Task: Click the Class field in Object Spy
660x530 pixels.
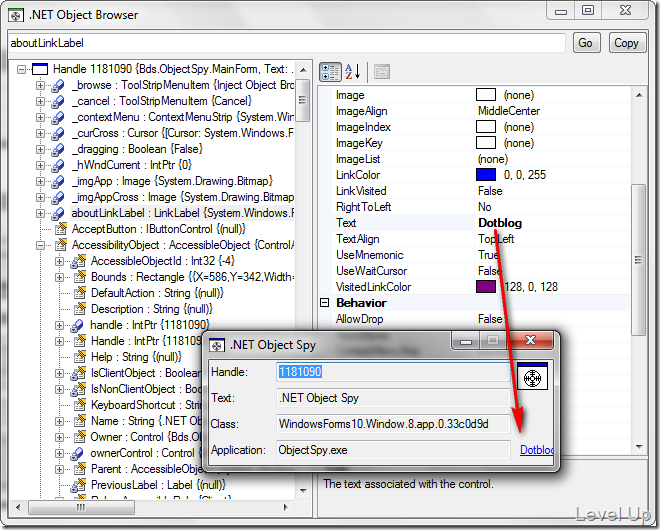Action: [x=393, y=424]
